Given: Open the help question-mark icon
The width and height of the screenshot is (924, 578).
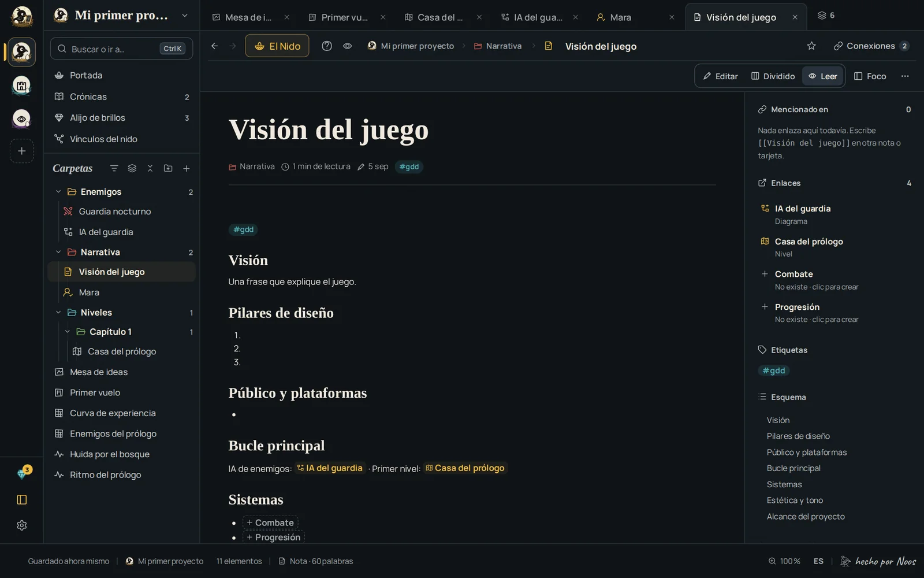Looking at the screenshot, I should (327, 46).
